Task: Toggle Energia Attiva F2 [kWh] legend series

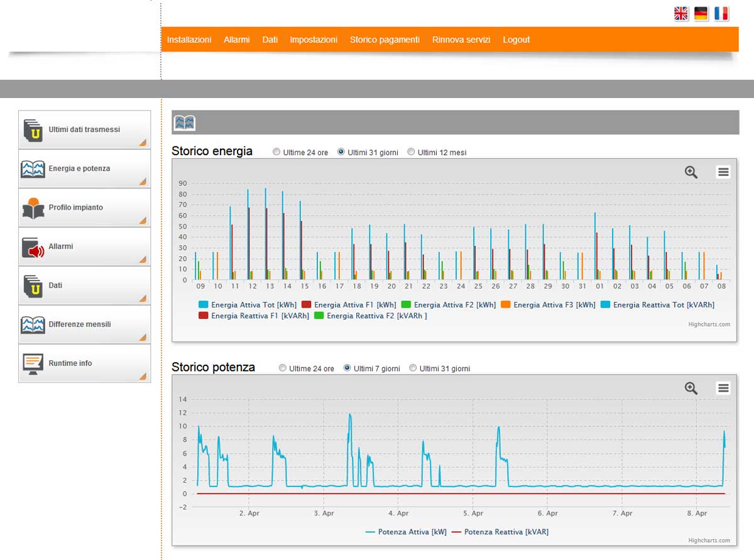Action: tap(449, 305)
